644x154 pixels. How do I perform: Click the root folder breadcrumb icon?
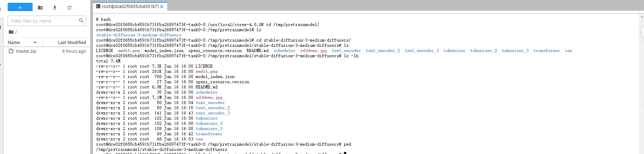[x=11, y=32]
